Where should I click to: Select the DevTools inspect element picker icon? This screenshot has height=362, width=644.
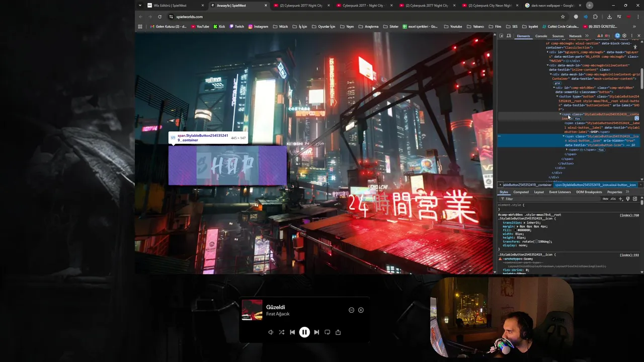point(501,36)
